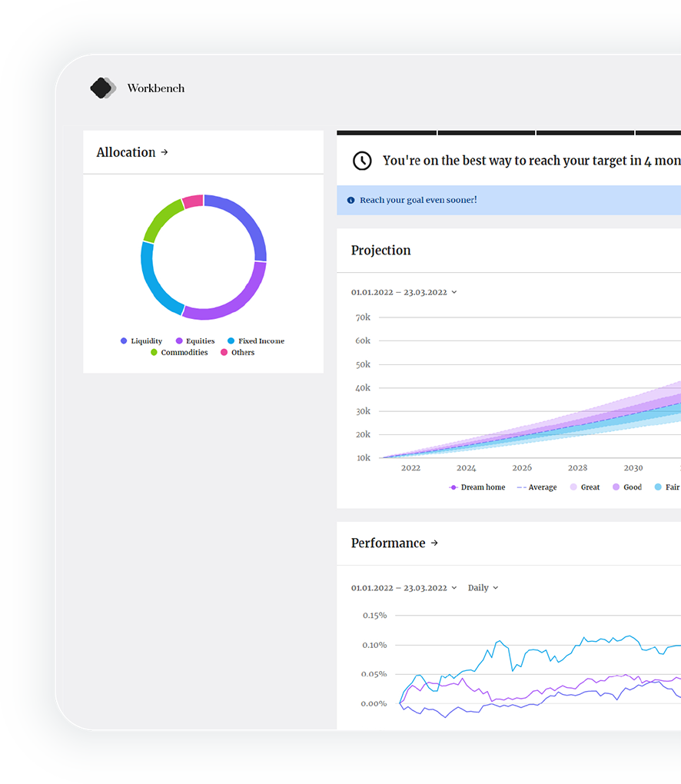Click the 70k axis label in Projection chart

pyautogui.click(x=363, y=317)
